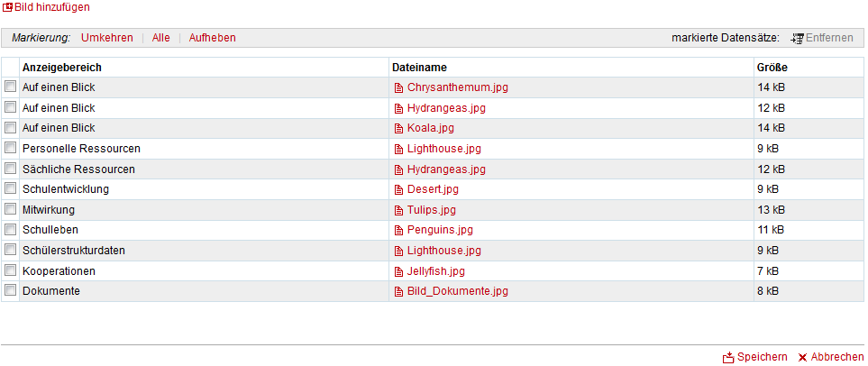This screenshot has height=366, width=868.
Task: Open the Bild_Dokumente.jpg file link
Action: point(457,291)
